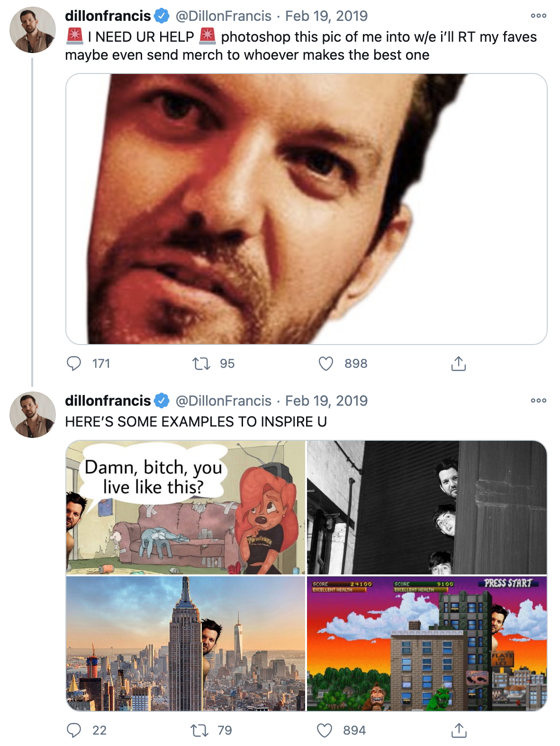Viewport: 560px width, 746px height.
Task: Open the large close-up face photo
Action: [306, 209]
